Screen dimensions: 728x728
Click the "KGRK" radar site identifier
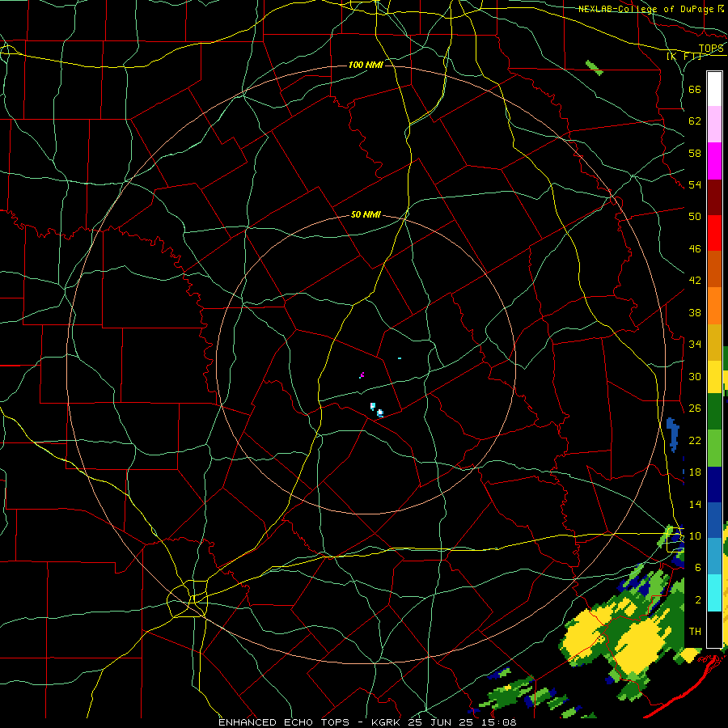(x=385, y=722)
